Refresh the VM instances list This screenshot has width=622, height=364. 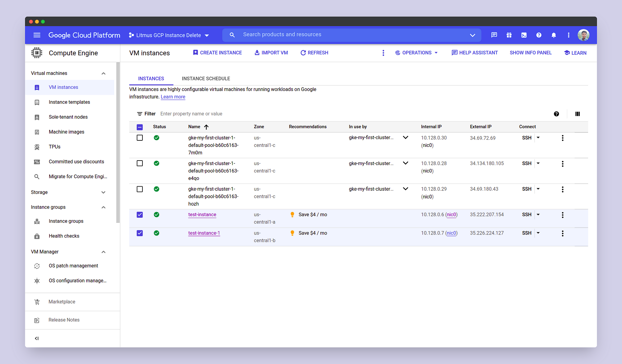click(x=314, y=53)
